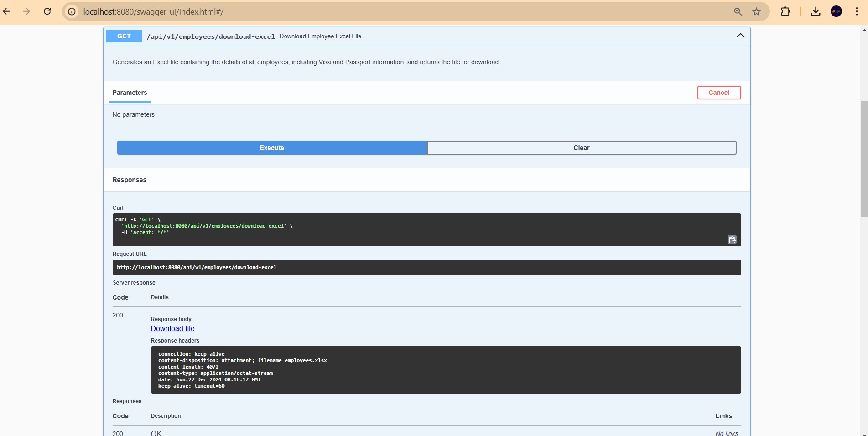The width and height of the screenshot is (868, 436).
Task: Execute the download-excel request
Action: [x=272, y=148]
